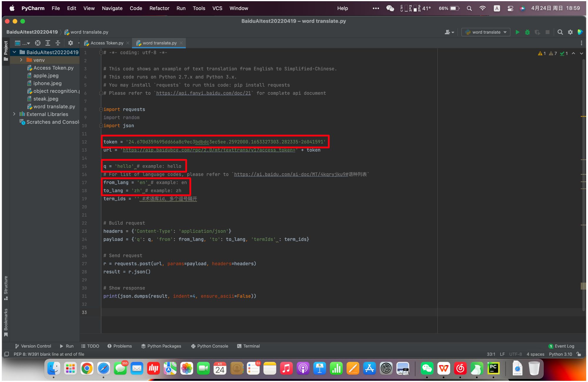Open Project panel options gear
This screenshot has width=588, height=382.
tap(71, 43)
